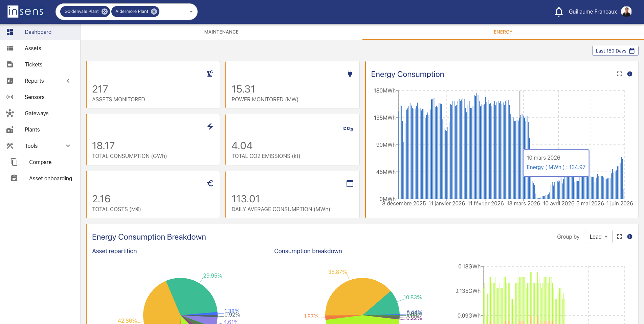Viewport: 644px width, 324px height.
Task: Collapse the Tools submenu
Action: pos(68,146)
